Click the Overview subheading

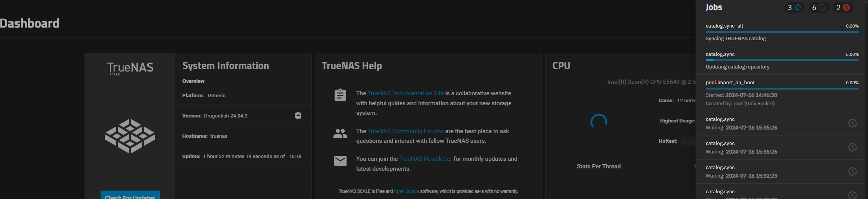[x=193, y=81]
